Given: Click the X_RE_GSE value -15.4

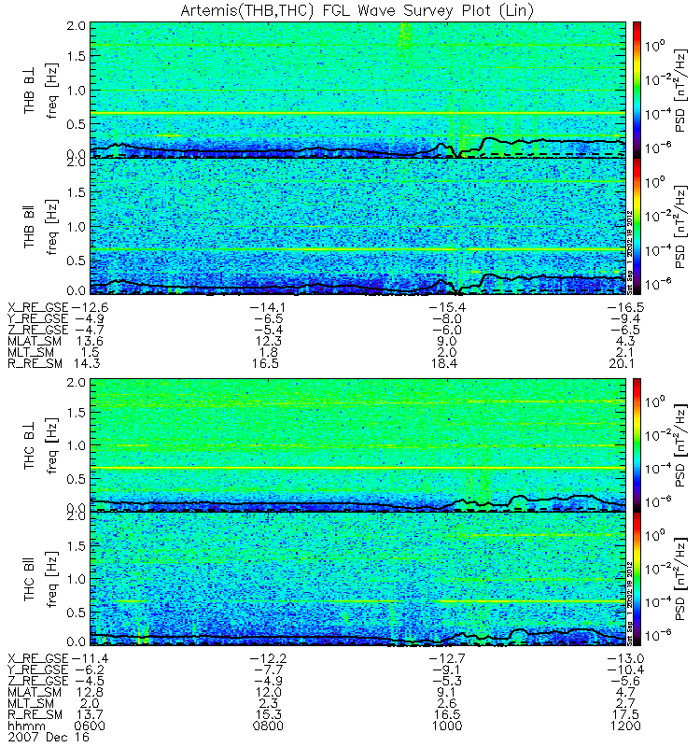Looking at the screenshot, I should [x=447, y=307].
